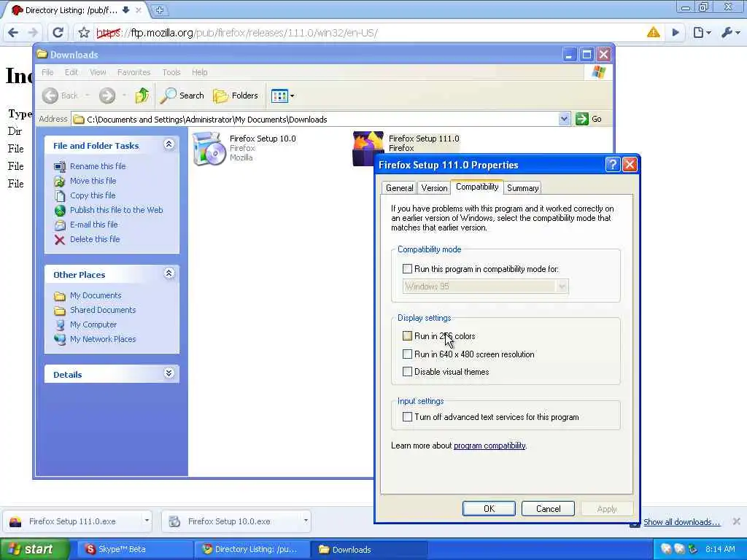Click Move this file task
The image size is (747, 560).
(x=93, y=181)
